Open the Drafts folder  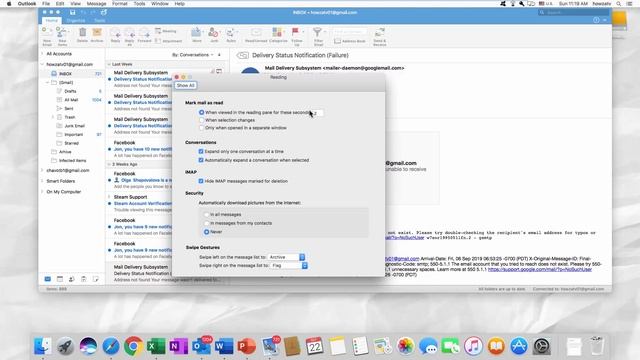(x=70, y=91)
